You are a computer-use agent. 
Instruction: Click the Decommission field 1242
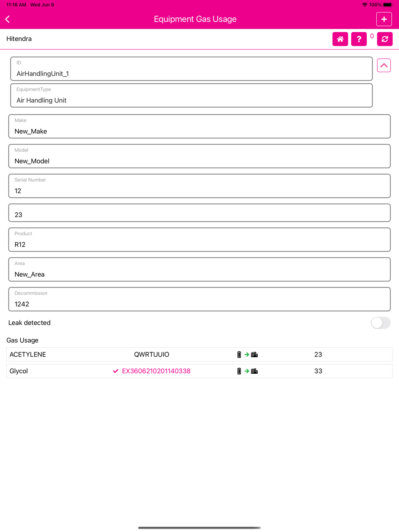(199, 299)
